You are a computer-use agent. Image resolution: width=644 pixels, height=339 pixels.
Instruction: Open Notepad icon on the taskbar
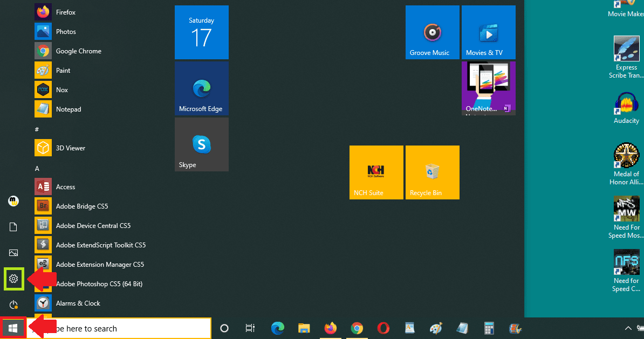click(462, 328)
